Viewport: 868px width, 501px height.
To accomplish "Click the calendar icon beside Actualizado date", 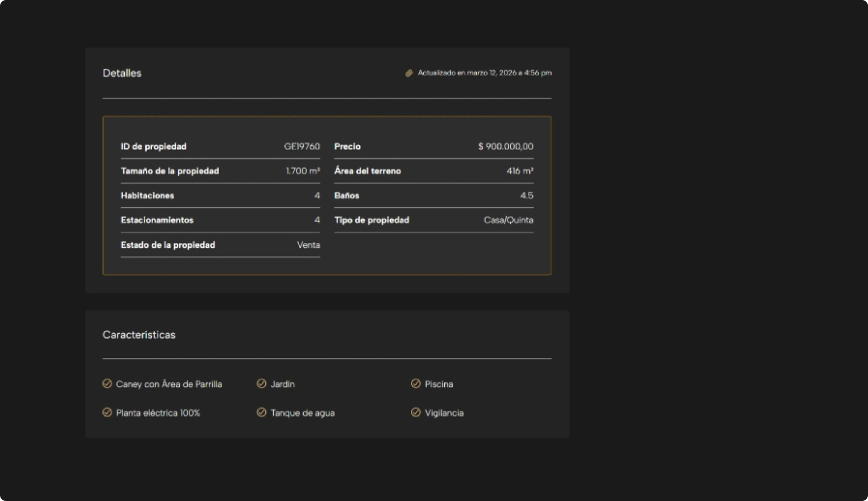I will [409, 73].
